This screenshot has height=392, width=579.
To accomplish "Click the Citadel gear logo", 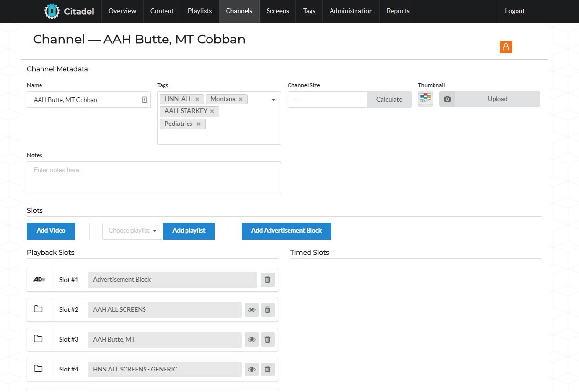I will tap(51, 11).
